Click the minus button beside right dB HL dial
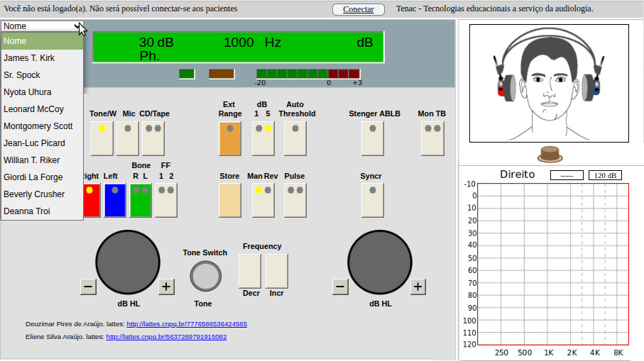Screen dimensions: 644x361 tap(340, 287)
